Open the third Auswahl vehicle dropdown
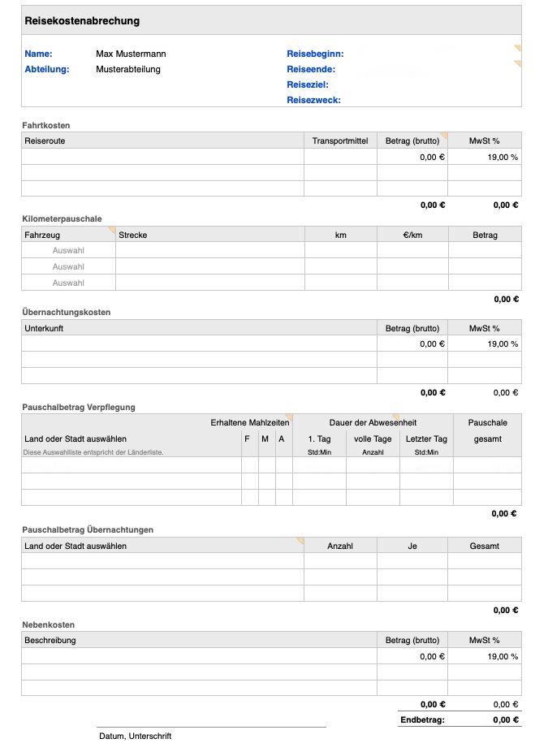 tap(68, 283)
